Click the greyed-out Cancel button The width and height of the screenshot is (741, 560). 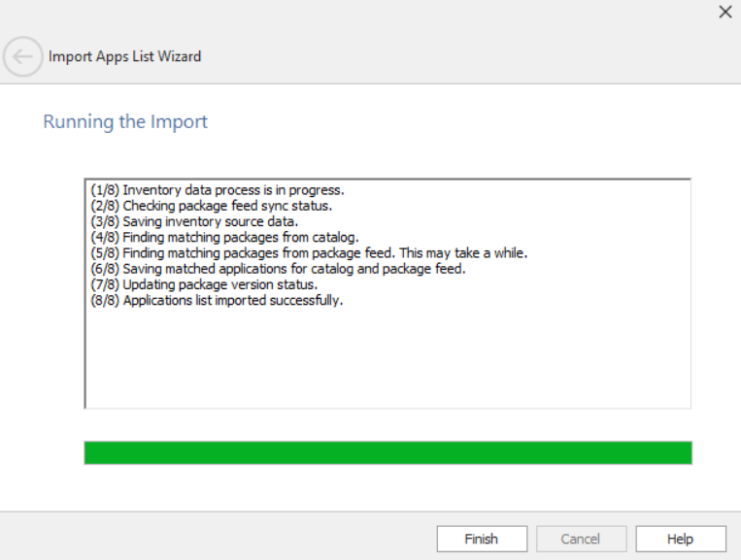pyautogui.click(x=581, y=539)
